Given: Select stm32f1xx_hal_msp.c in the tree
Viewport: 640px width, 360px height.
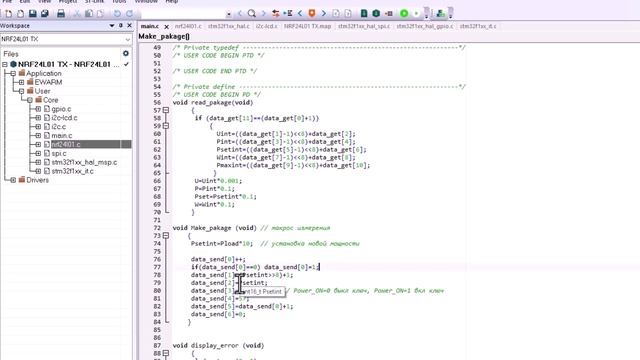Looking at the screenshot, I should (x=84, y=162).
